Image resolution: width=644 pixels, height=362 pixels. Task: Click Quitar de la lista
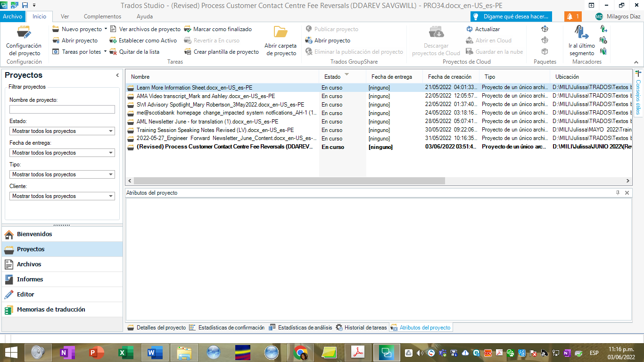point(134,52)
